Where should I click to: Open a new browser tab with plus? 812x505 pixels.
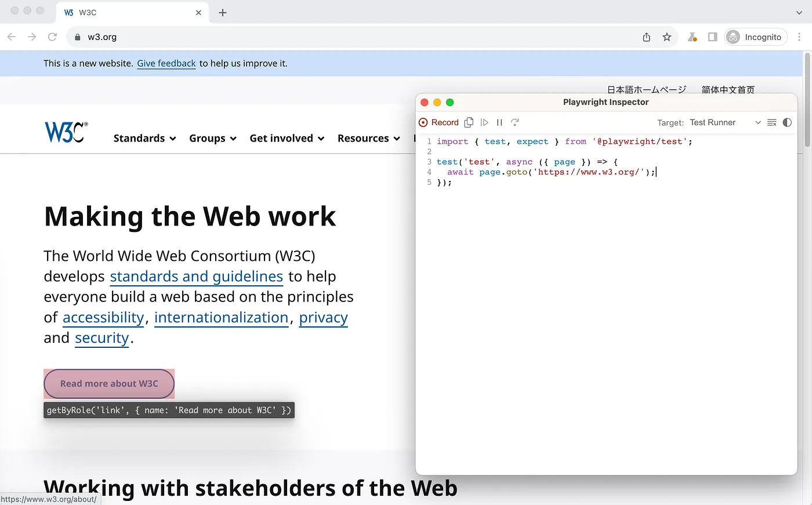223,13
